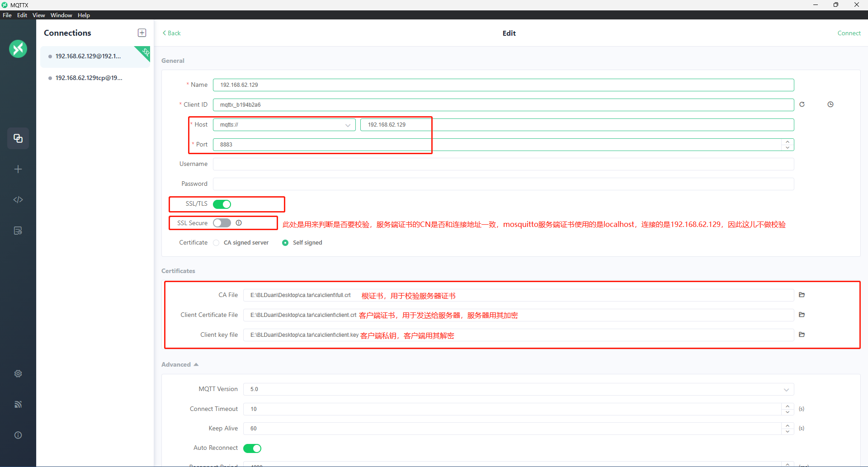The width and height of the screenshot is (868, 467).
Task: Open the Script editor from the sidebar
Action: [x=18, y=199]
